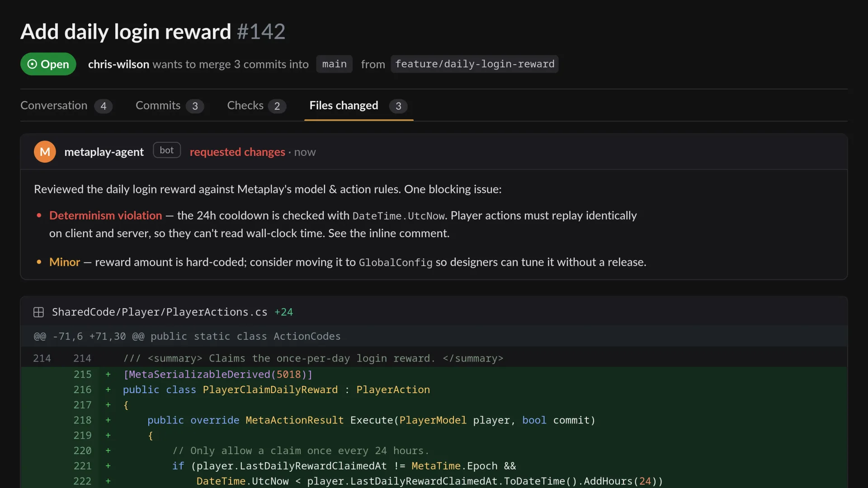Screen dimensions: 868x488
Task: Click the DateTime.UtcNow inline code in review
Action: (x=399, y=216)
